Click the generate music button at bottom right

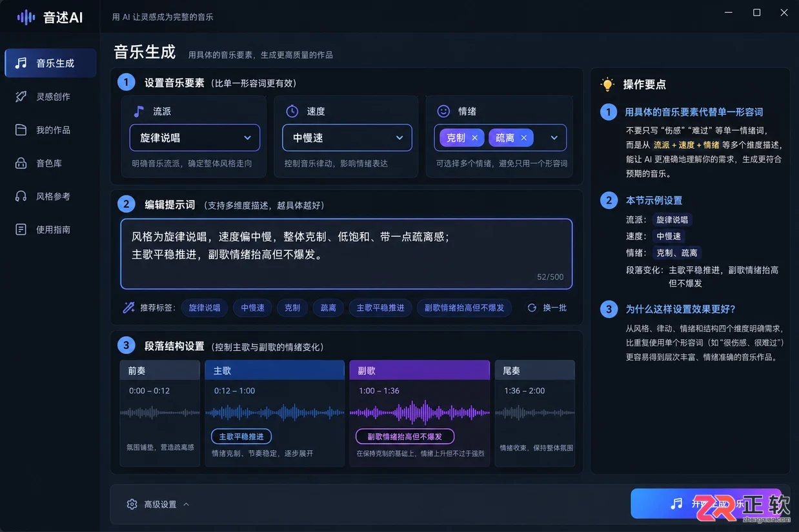706,504
